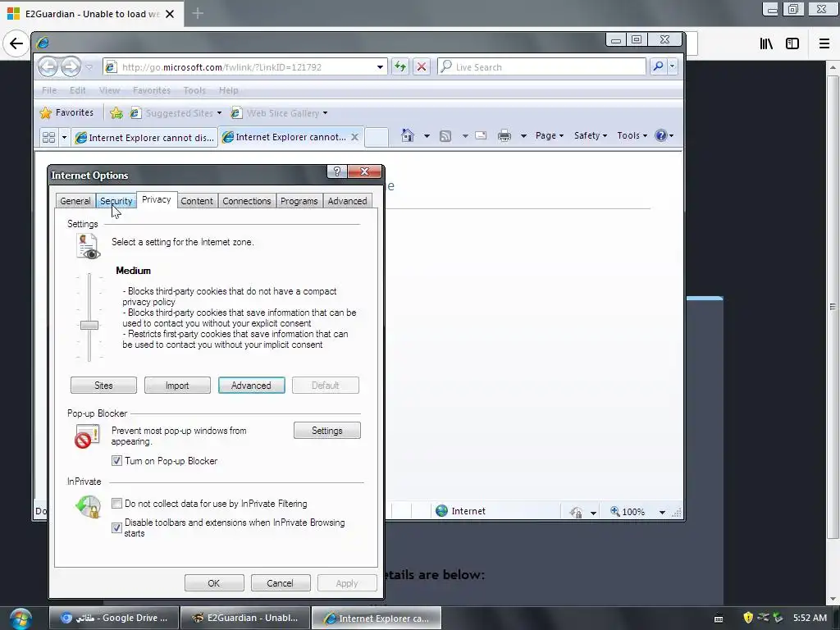Click the Live Search input box
The height and width of the screenshot is (630, 840).
coord(541,67)
